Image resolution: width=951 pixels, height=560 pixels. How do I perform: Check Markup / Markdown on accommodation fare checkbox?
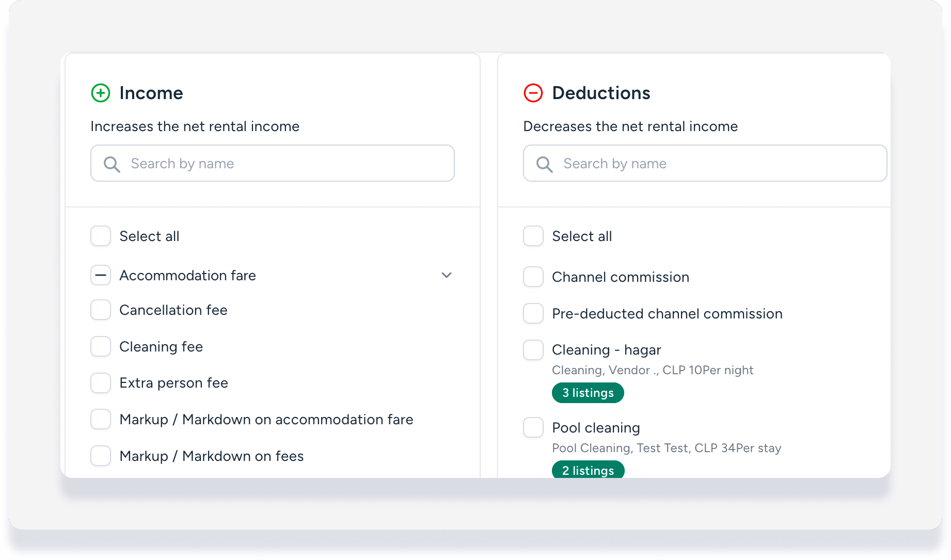(101, 419)
